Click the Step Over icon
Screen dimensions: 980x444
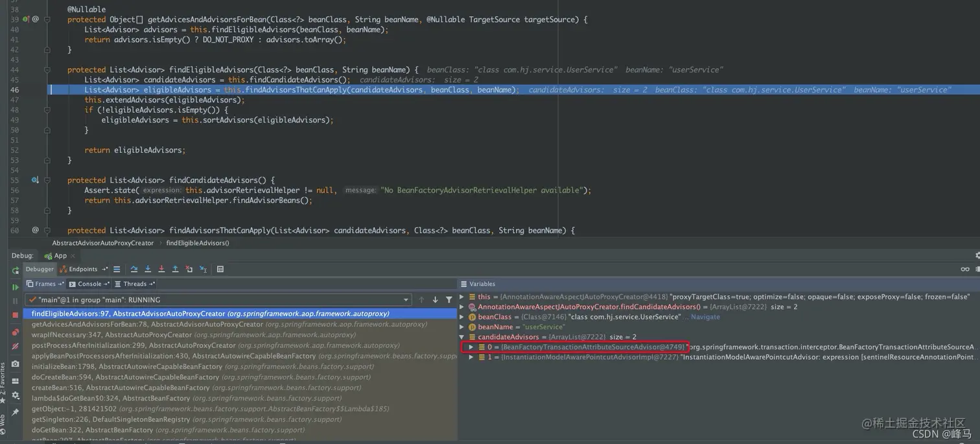[x=134, y=269]
